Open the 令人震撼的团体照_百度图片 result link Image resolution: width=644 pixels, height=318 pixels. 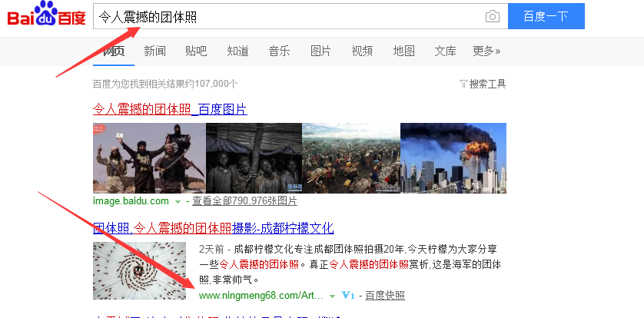170,110
